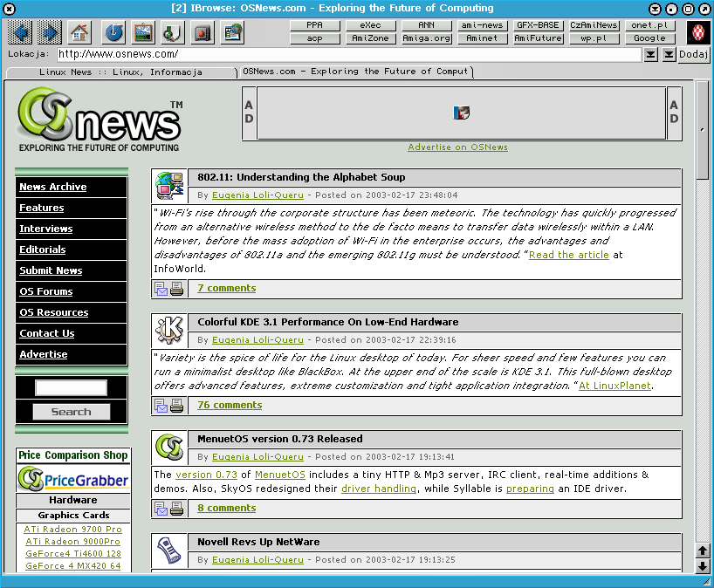Click the banner ad placeholder image

(x=461, y=113)
